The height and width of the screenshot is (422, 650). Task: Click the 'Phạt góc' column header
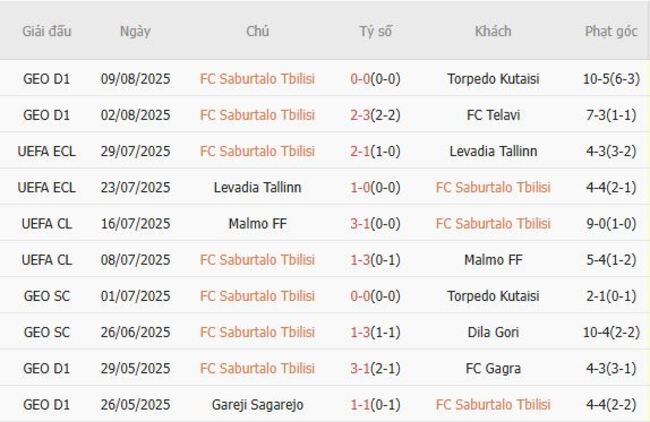coord(611,31)
